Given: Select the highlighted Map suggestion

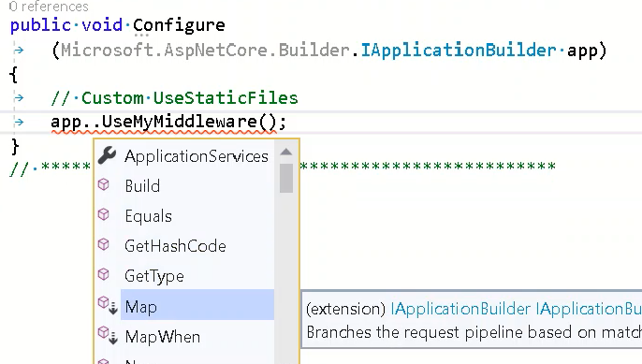Looking at the screenshot, I should (x=197, y=305).
